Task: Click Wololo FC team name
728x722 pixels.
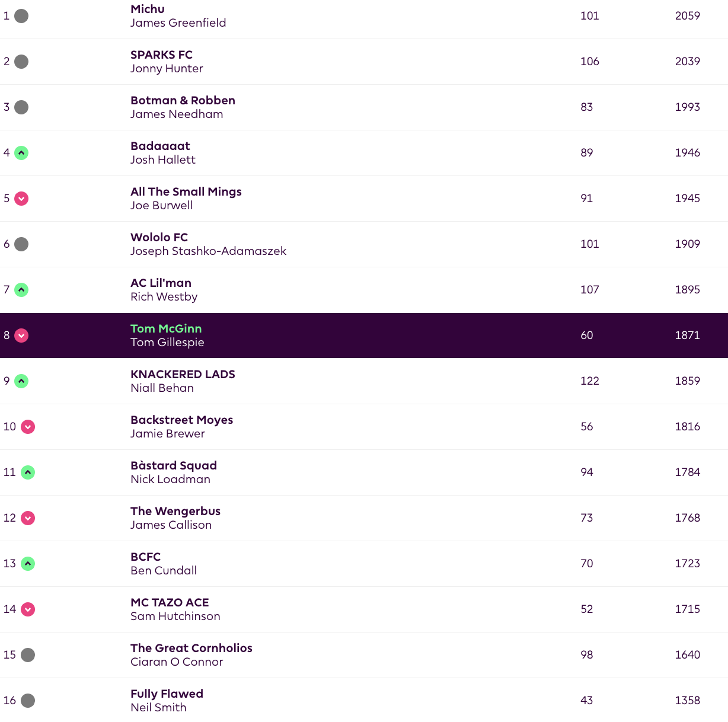Action: pyautogui.click(x=159, y=237)
